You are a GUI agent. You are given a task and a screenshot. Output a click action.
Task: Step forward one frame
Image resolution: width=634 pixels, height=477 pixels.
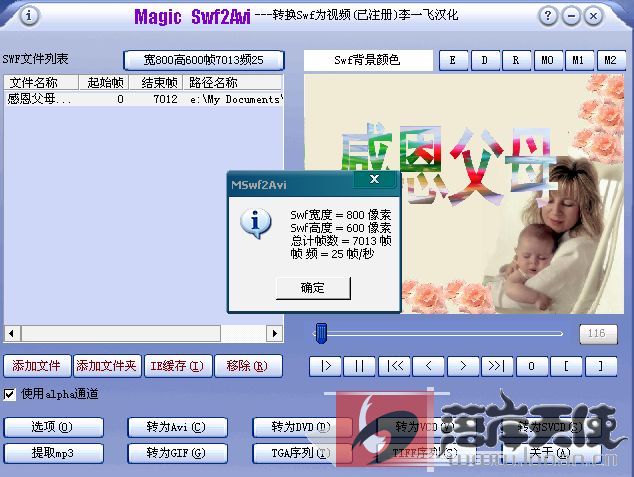click(x=463, y=366)
